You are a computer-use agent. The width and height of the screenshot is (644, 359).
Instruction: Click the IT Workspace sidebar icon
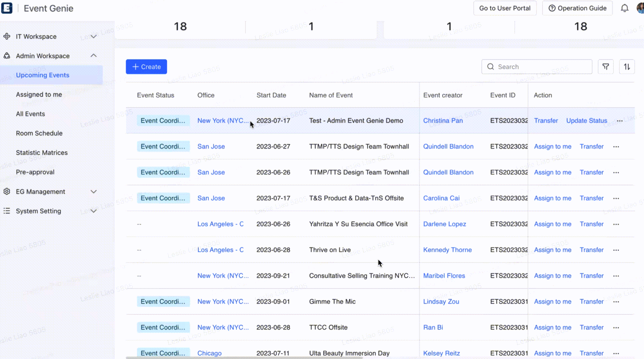pyautogui.click(x=7, y=36)
